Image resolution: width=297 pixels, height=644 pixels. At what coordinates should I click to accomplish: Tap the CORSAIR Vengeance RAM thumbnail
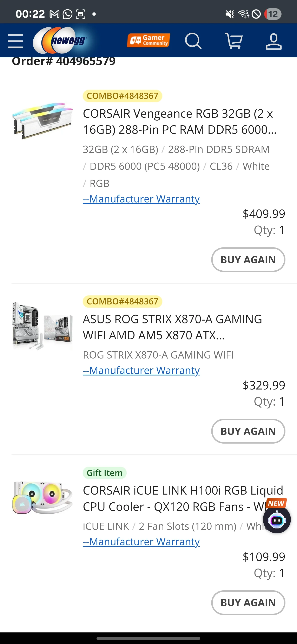(42, 121)
